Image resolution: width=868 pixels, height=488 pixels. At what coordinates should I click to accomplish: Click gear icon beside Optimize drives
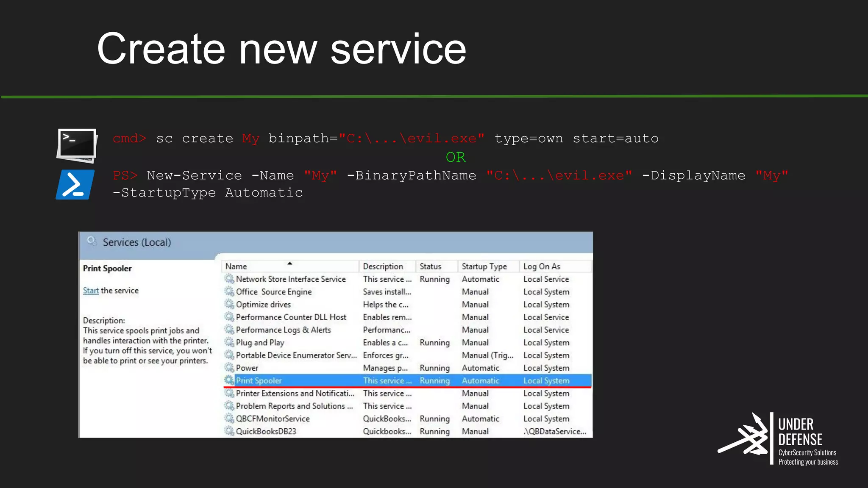click(229, 304)
